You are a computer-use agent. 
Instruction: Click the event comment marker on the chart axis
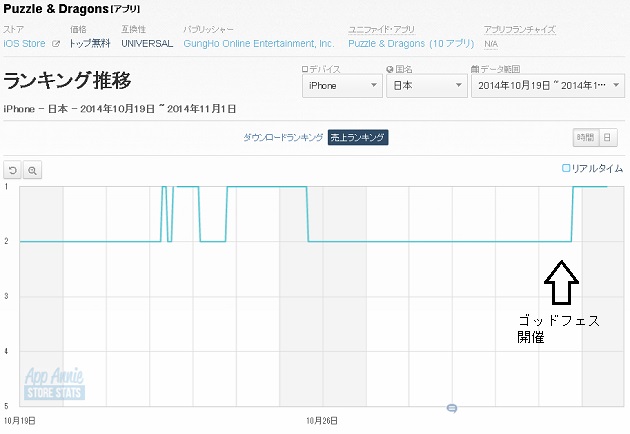point(452,408)
